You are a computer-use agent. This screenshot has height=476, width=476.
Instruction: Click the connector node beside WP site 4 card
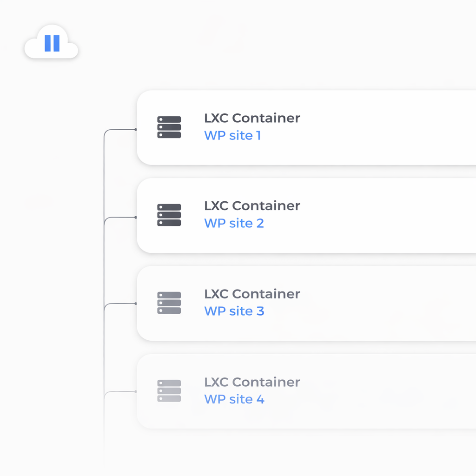(135, 391)
